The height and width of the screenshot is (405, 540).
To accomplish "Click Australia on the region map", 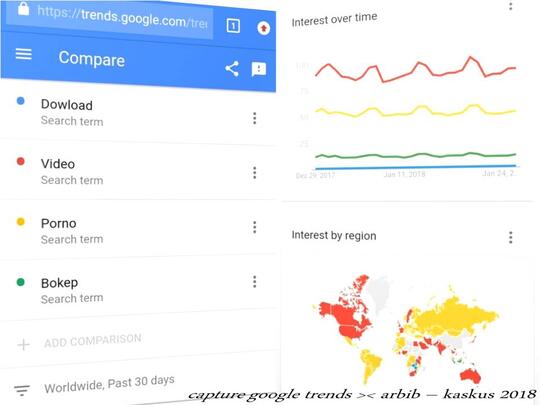I will (x=470, y=375).
